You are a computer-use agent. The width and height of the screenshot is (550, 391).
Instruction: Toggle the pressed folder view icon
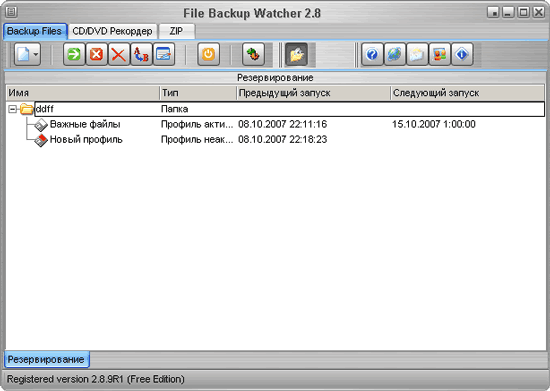297,54
